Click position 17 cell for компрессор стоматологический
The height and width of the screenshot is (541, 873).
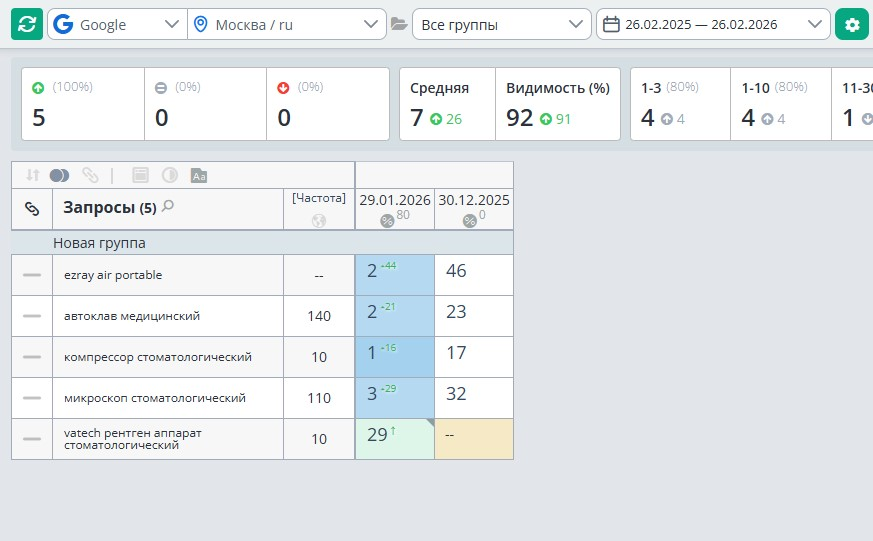tap(474, 357)
